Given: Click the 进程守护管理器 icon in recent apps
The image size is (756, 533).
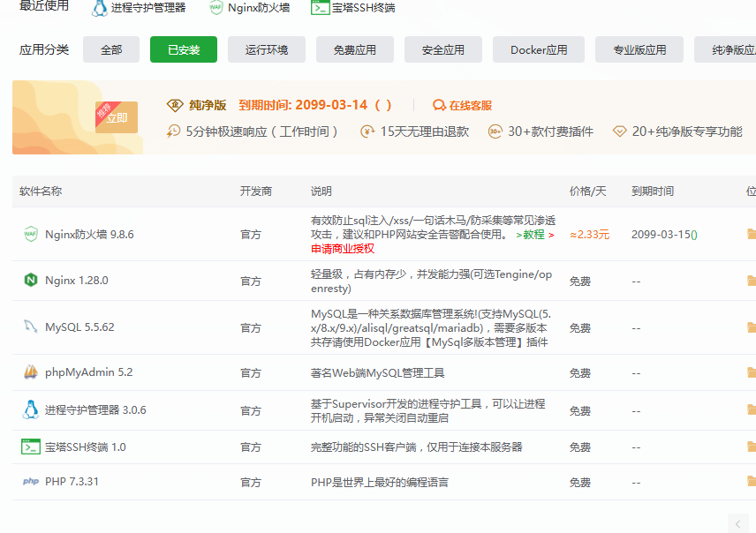Looking at the screenshot, I should coord(99,8).
